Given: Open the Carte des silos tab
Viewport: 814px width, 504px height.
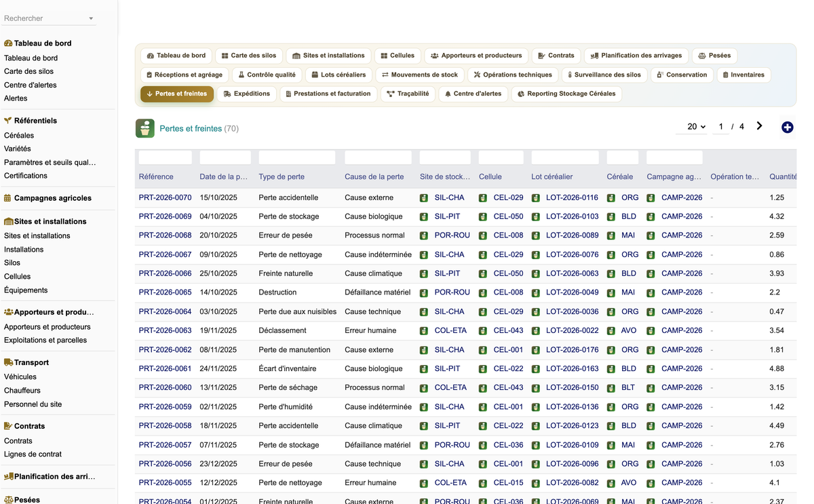Looking at the screenshot, I should (249, 56).
